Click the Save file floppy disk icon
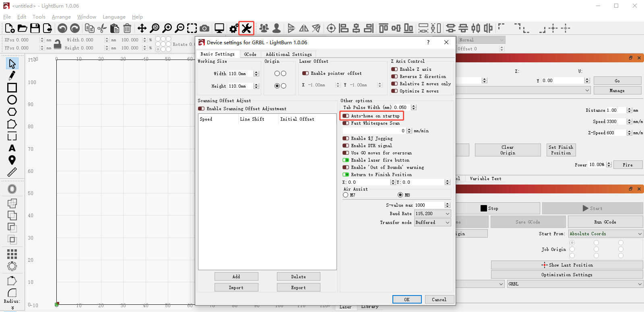This screenshot has width=644, height=312. pos(35,28)
